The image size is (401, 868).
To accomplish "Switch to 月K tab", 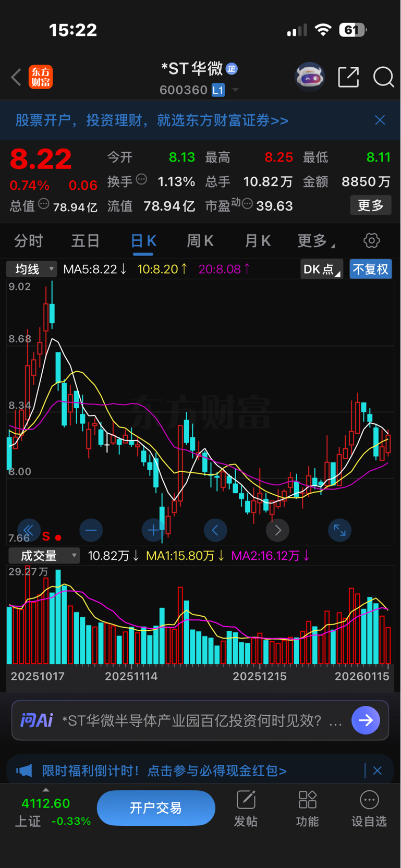I will coord(258,241).
